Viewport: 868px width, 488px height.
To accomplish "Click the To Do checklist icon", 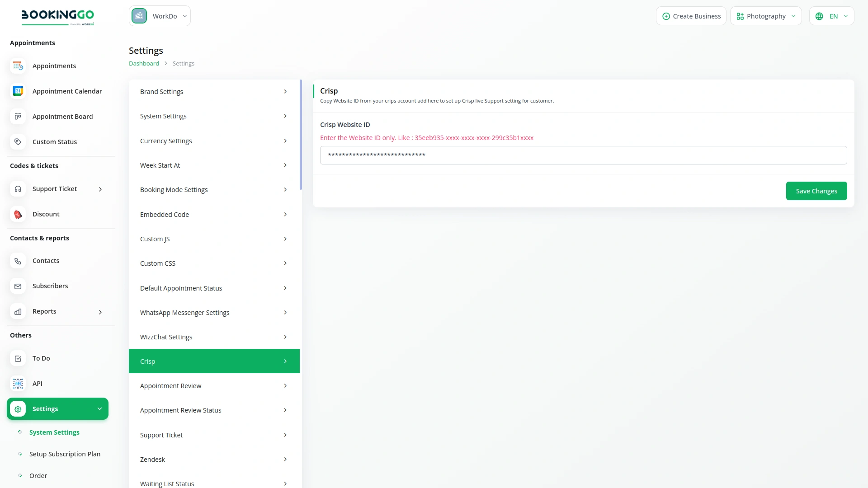I will [x=18, y=358].
